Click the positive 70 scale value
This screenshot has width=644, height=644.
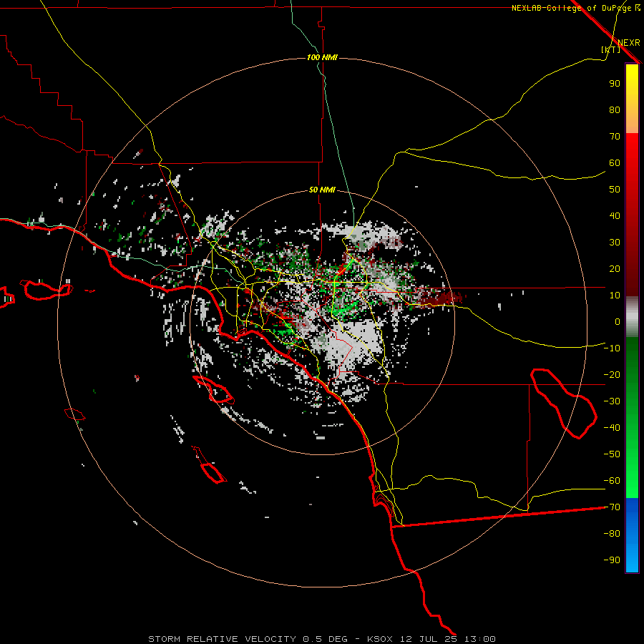pos(615,137)
